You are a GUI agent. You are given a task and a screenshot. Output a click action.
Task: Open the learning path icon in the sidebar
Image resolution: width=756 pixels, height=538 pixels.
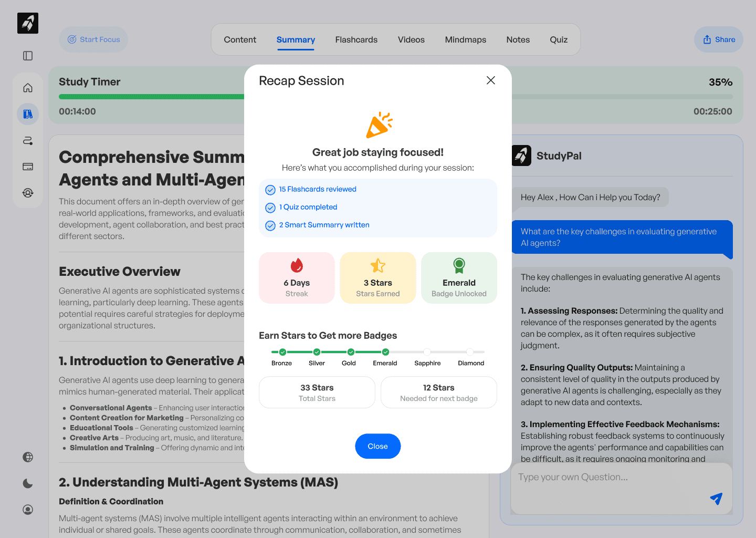[x=27, y=140]
